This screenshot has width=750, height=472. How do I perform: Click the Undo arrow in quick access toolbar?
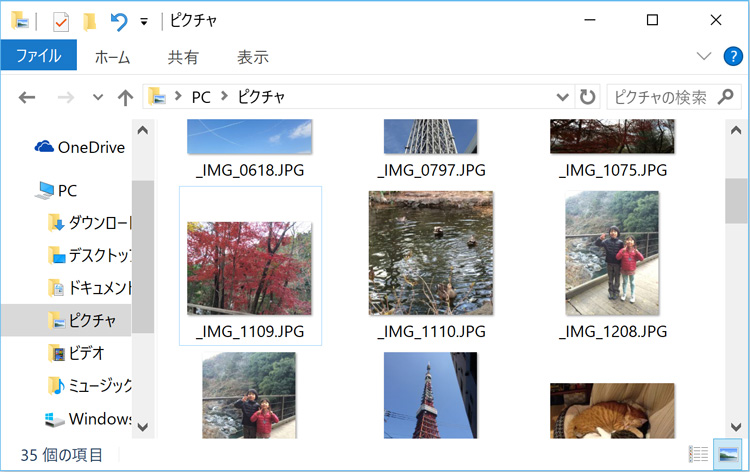120,20
